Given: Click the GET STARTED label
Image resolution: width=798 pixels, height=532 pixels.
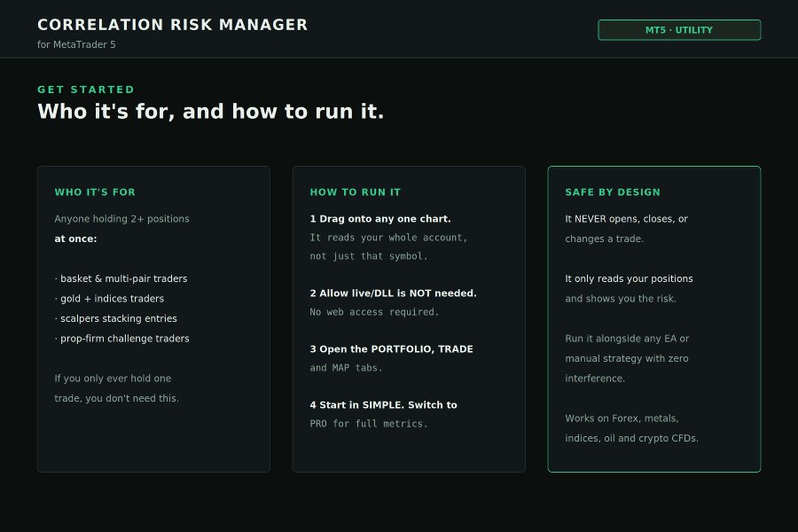Looking at the screenshot, I should point(85,90).
